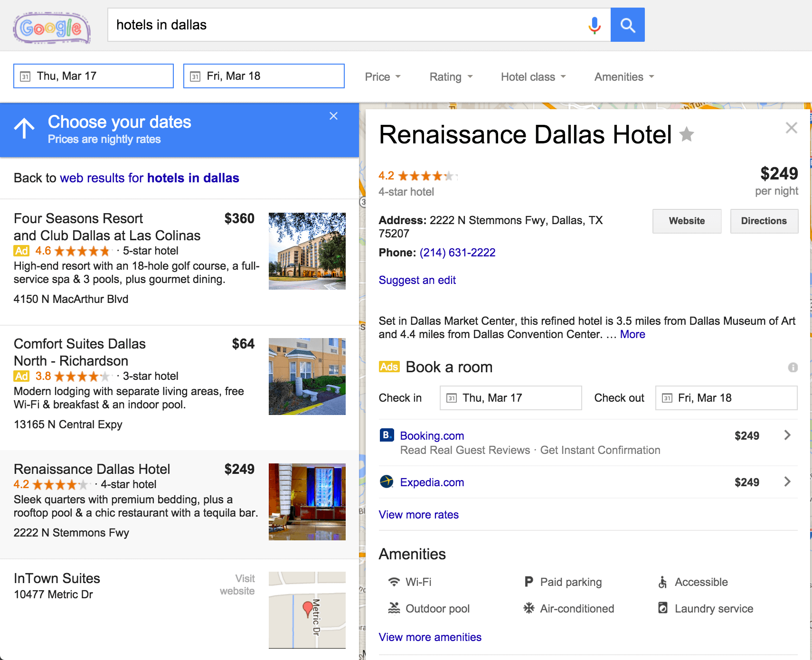
Task: Click the Expedia.com logo icon
Action: [x=387, y=481]
